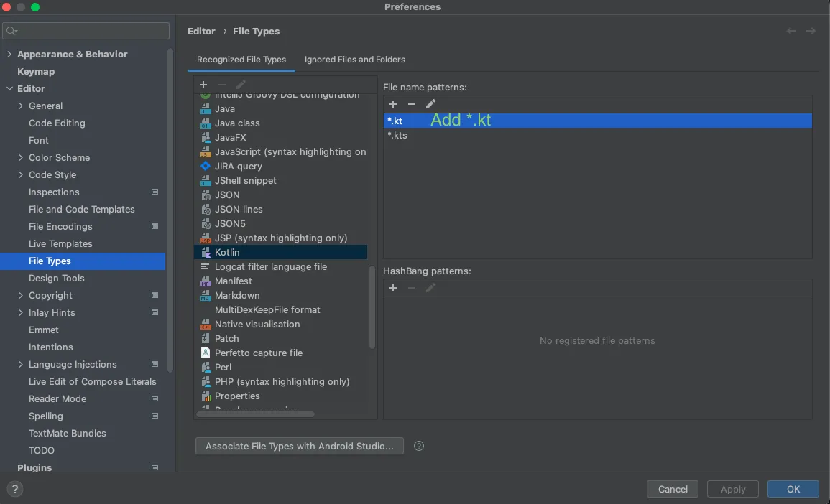830x504 pixels.
Task: Switch to Ignored Files and Folders tab
Action: point(355,60)
